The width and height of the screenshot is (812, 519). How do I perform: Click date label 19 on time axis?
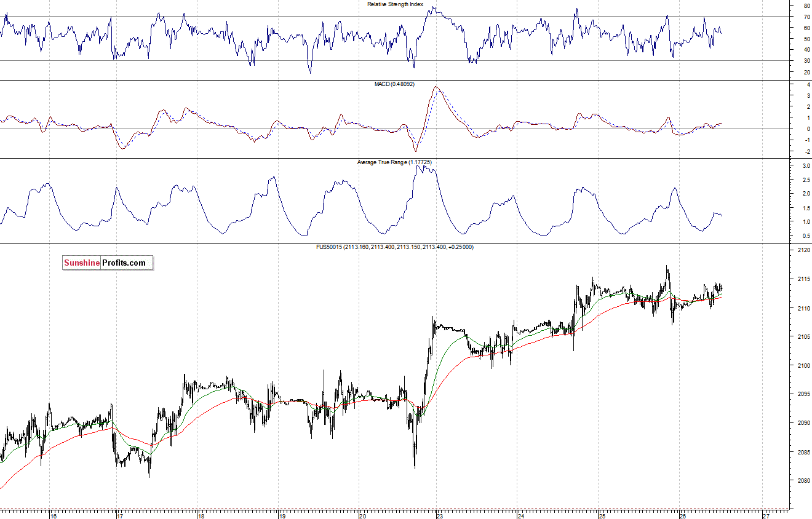[x=282, y=515]
